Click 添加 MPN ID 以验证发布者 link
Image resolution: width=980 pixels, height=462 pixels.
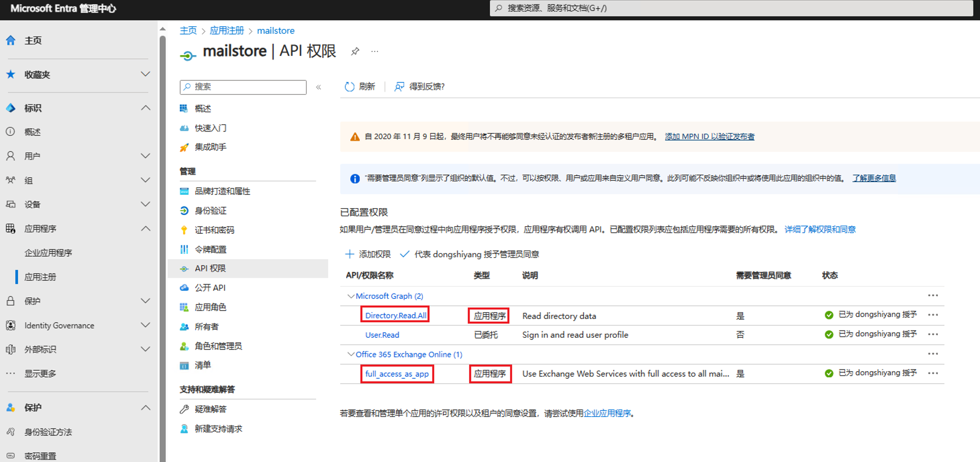point(709,137)
